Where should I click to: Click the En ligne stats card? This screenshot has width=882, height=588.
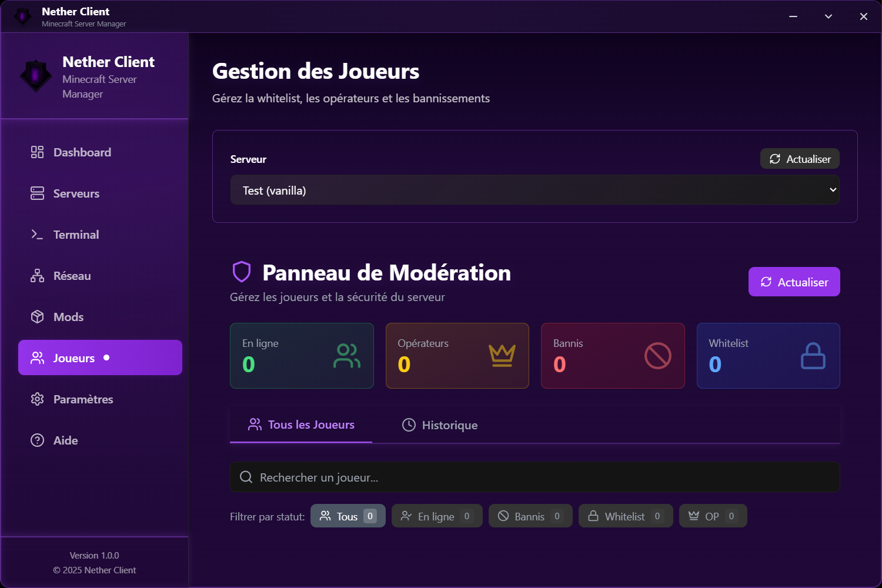click(x=302, y=356)
